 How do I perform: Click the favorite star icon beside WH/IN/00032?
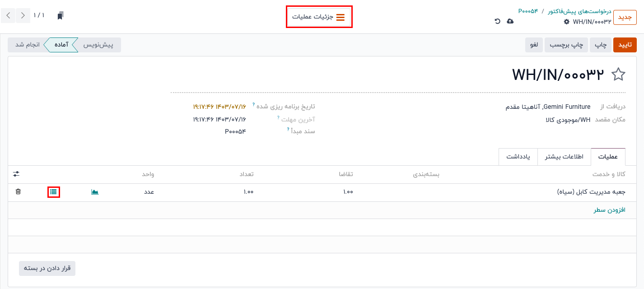click(618, 75)
